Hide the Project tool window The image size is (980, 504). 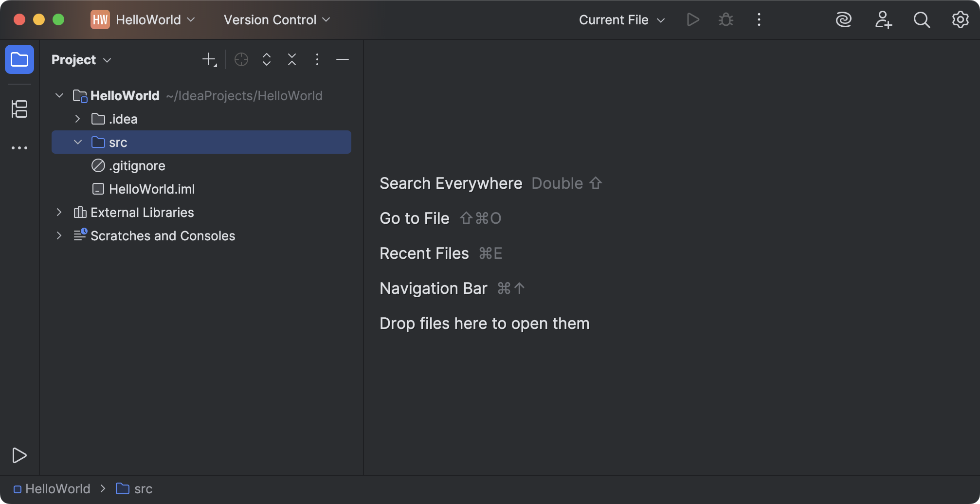point(343,59)
